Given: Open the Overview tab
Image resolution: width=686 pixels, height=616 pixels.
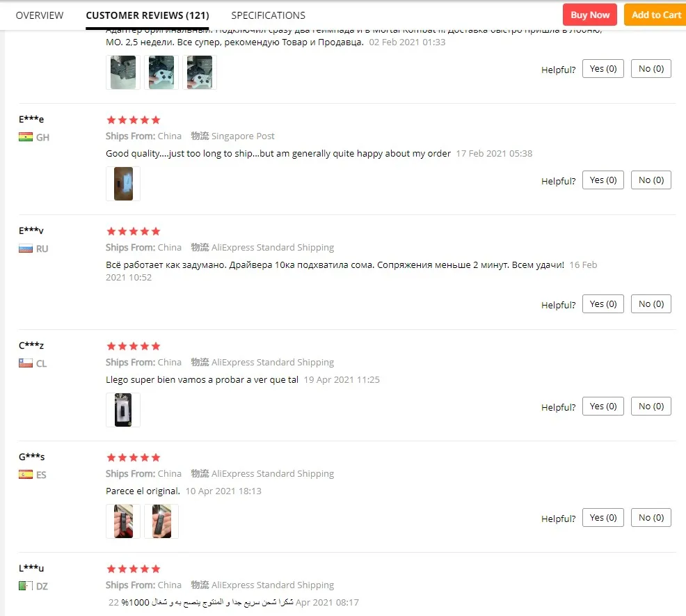Looking at the screenshot, I should pos(40,15).
